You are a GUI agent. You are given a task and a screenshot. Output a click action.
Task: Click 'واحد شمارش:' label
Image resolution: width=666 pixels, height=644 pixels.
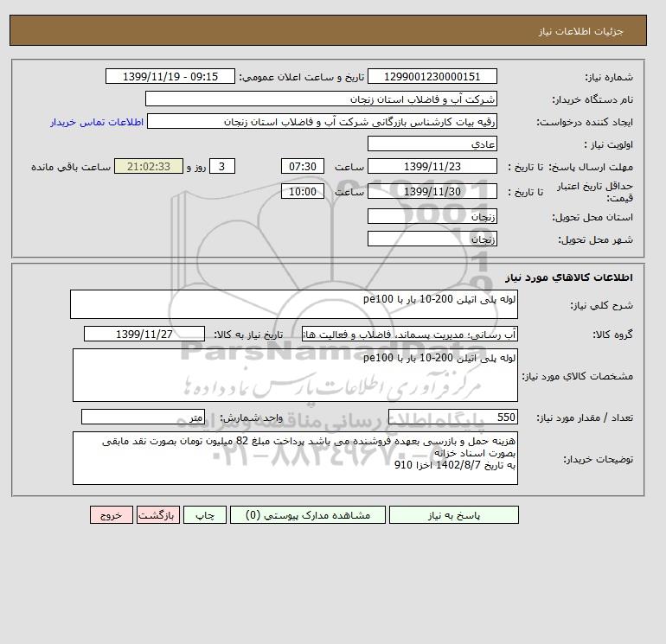(x=252, y=418)
